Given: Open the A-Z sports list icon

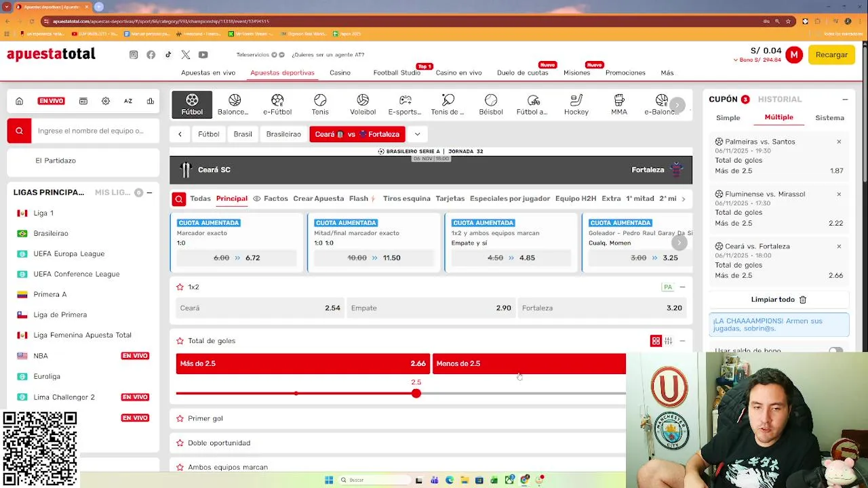Looking at the screenshot, I should (128, 101).
